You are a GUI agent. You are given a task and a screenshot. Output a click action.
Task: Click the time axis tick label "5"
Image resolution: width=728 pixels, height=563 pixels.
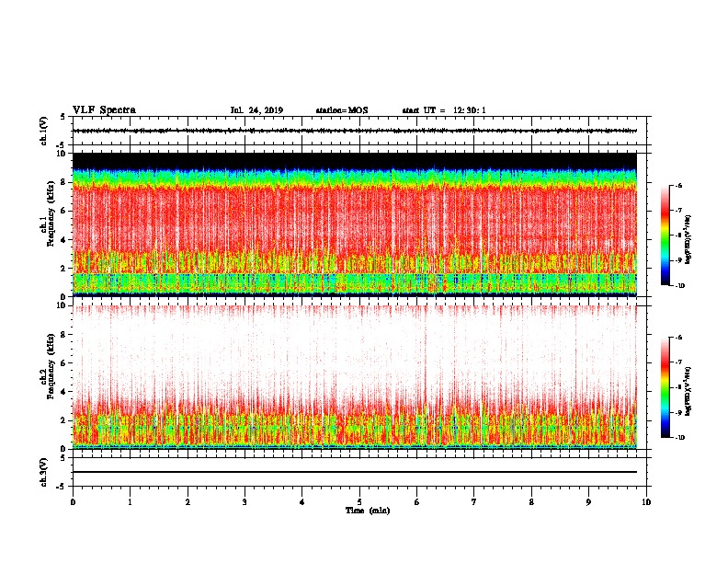click(359, 502)
